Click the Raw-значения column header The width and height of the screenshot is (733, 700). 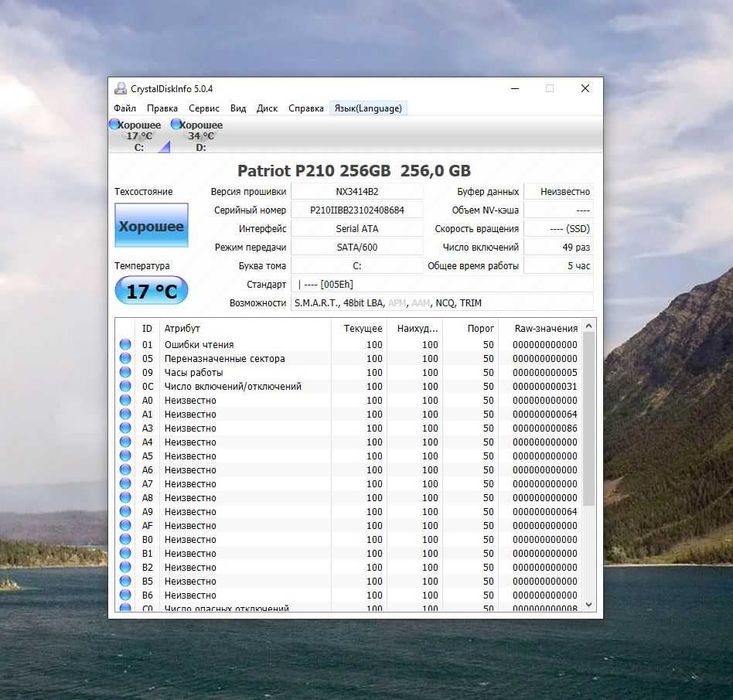coord(541,328)
